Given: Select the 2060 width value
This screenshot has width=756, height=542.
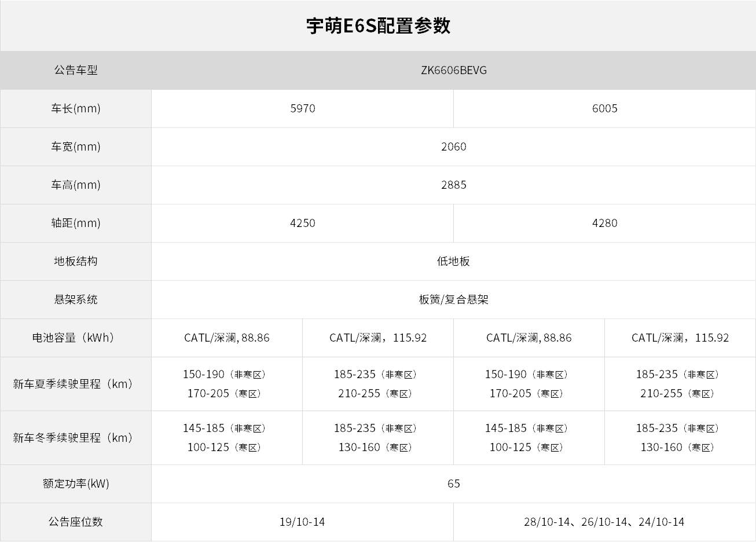Looking at the screenshot, I should coord(453,147).
